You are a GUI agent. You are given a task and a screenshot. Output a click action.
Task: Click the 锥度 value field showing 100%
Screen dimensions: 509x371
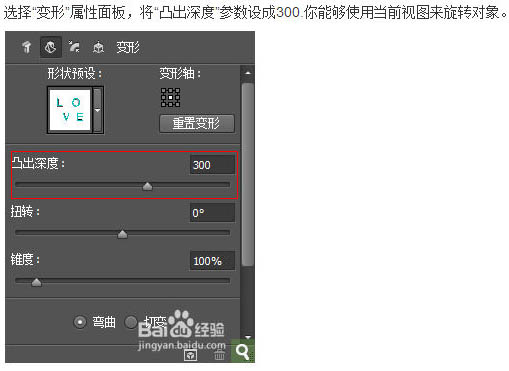pos(212,261)
